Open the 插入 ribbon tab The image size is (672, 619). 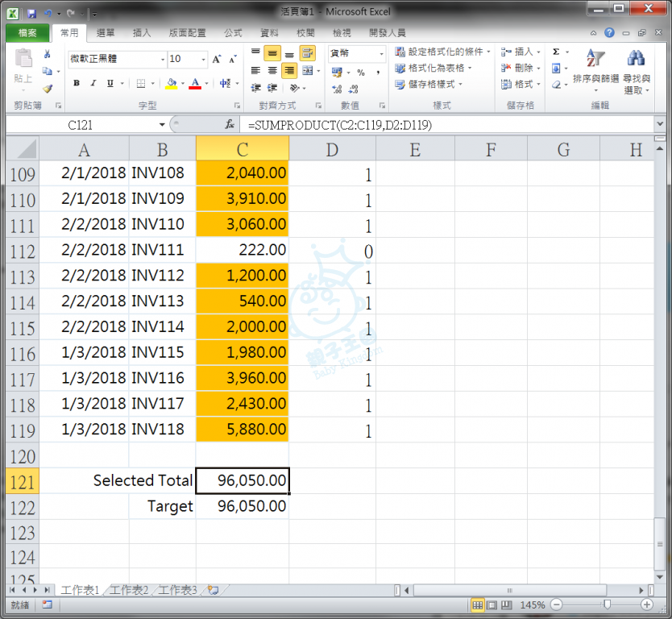142,33
